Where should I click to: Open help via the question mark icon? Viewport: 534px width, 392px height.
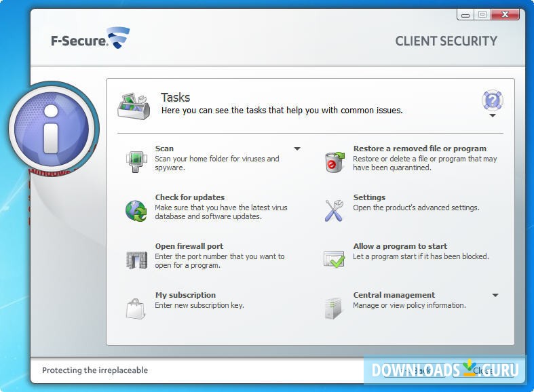click(x=493, y=100)
